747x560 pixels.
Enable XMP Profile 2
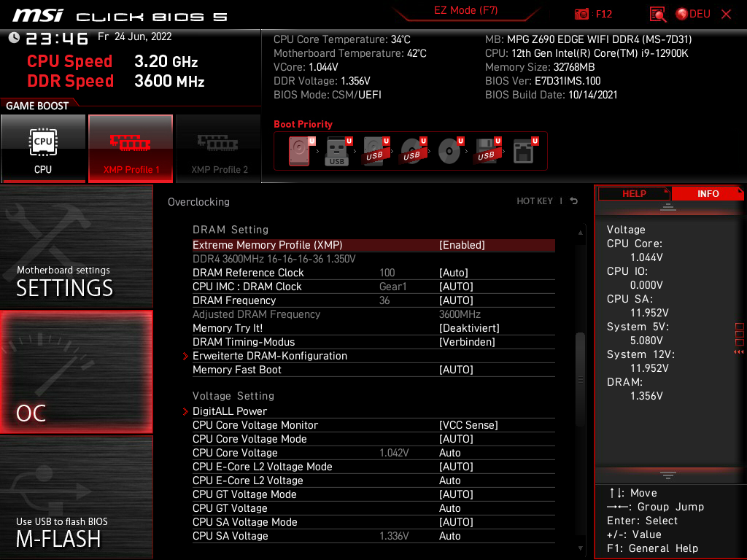(x=219, y=148)
